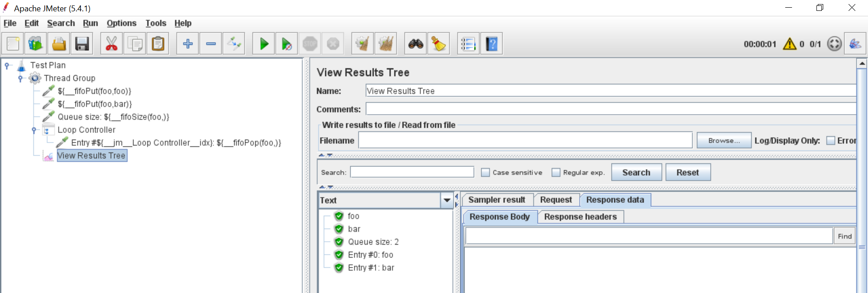Click the Help question mark icon
The width and height of the screenshot is (868, 293).
[x=492, y=44]
